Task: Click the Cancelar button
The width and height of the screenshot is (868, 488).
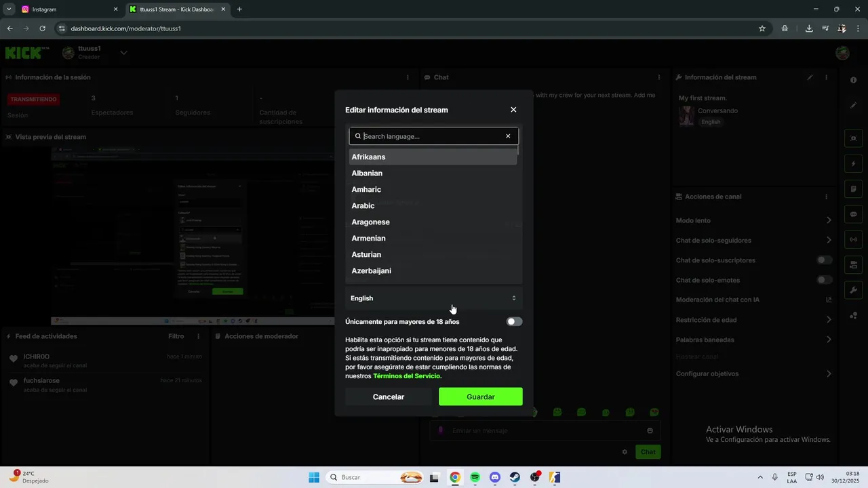Action: pos(389,396)
